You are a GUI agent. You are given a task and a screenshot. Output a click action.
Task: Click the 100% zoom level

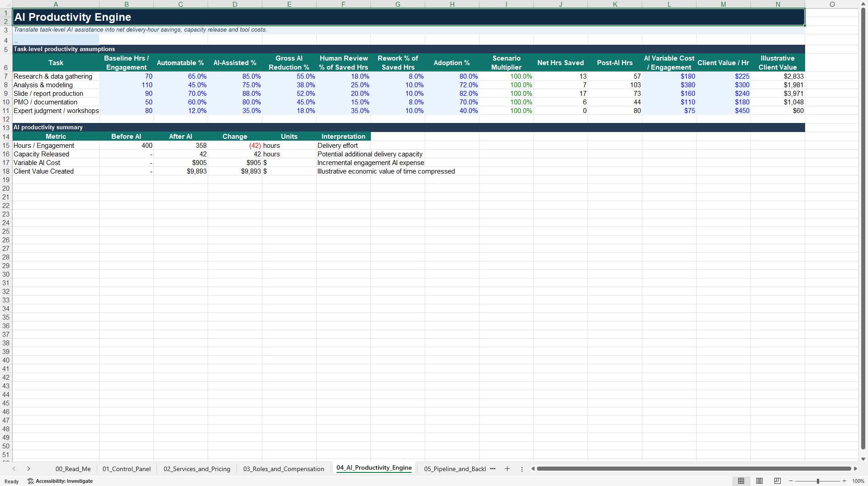[x=858, y=481]
